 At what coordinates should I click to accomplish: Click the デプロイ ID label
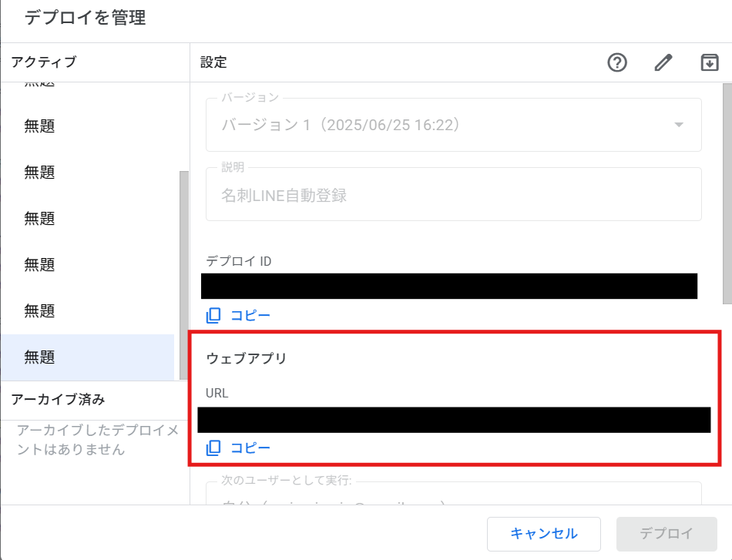tap(239, 261)
